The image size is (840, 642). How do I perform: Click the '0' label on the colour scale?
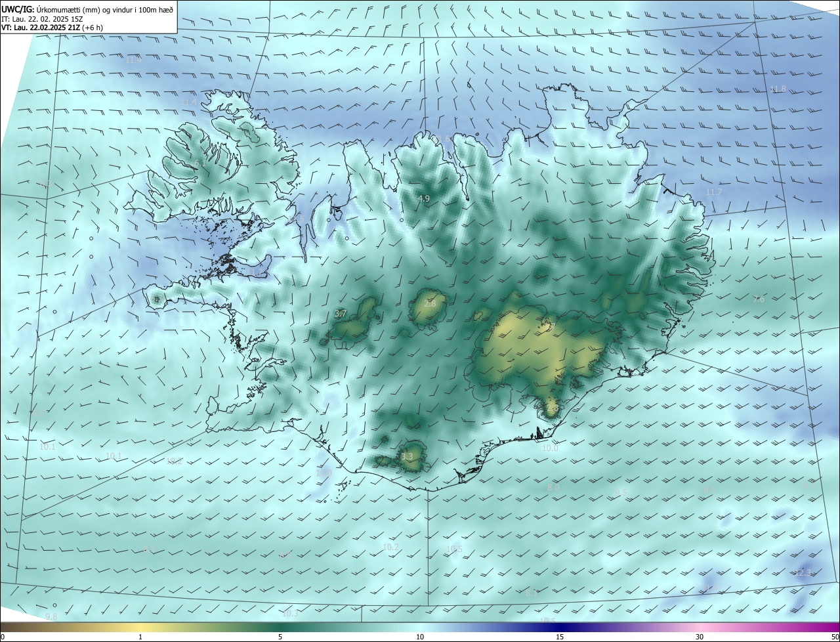point(2,637)
